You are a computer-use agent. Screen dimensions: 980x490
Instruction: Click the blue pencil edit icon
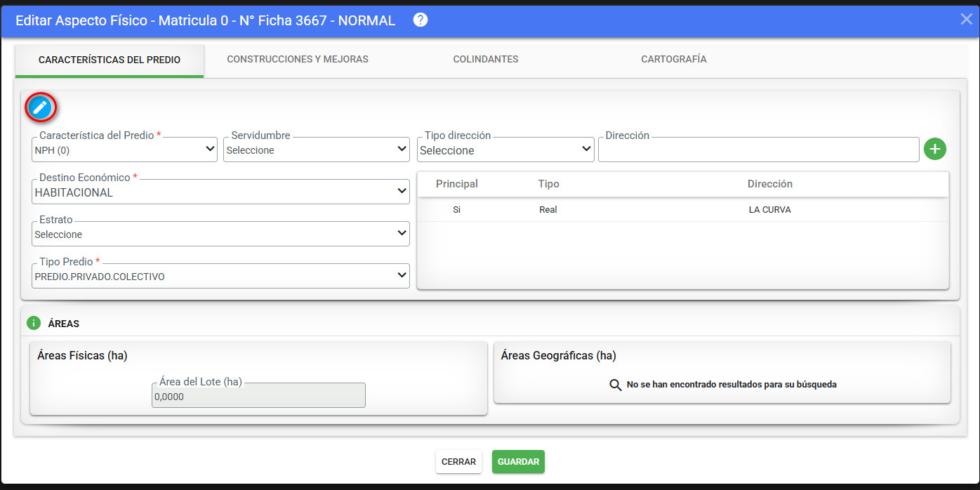click(x=41, y=107)
